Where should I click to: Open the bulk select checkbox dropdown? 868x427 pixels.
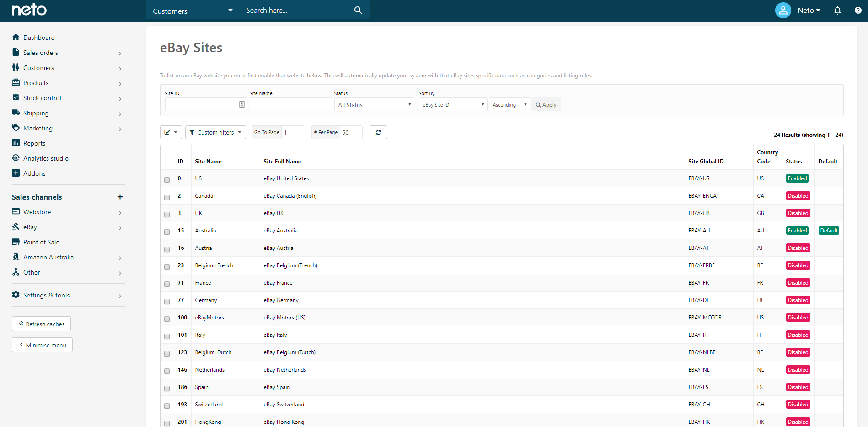point(171,132)
